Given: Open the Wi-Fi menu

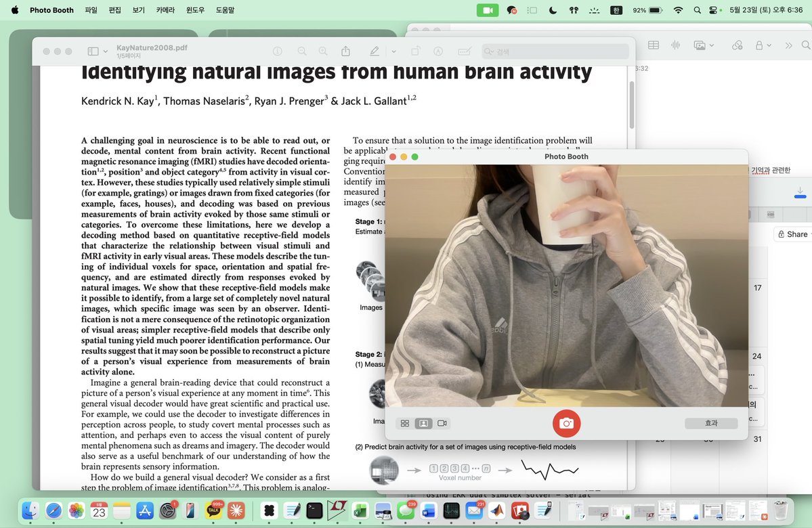Looking at the screenshot, I should (x=678, y=10).
